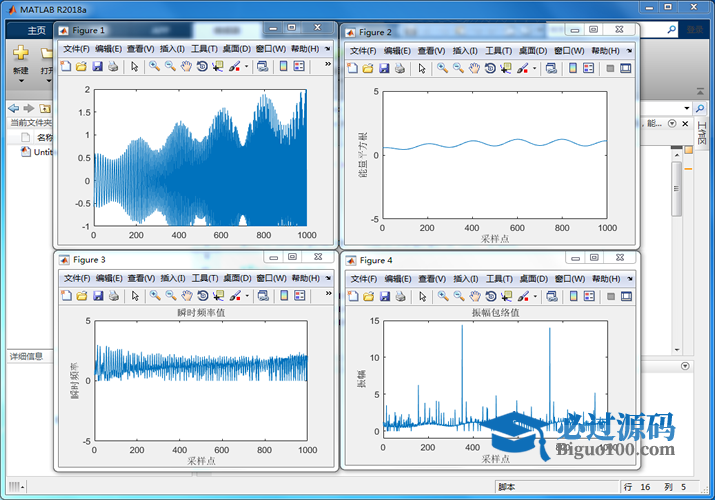Click Link Plot icon in Figure 4

point(552,297)
